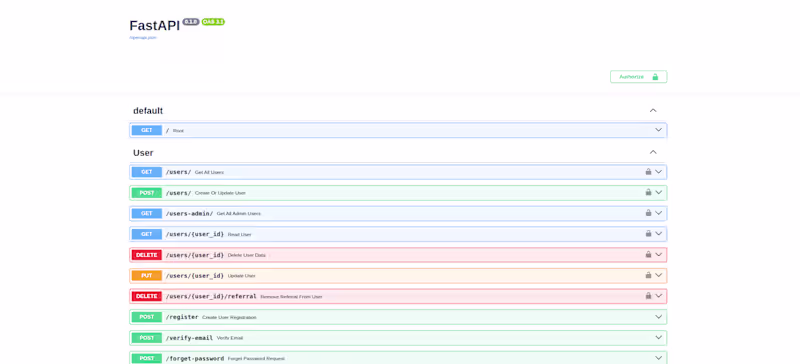Expand GET /users-admin/ chevron
The image size is (800, 364).
click(x=658, y=213)
